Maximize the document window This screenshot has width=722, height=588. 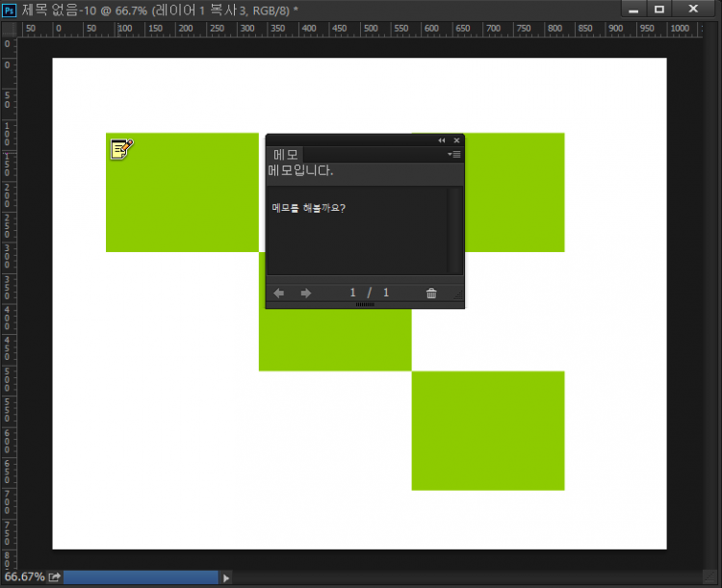659,9
